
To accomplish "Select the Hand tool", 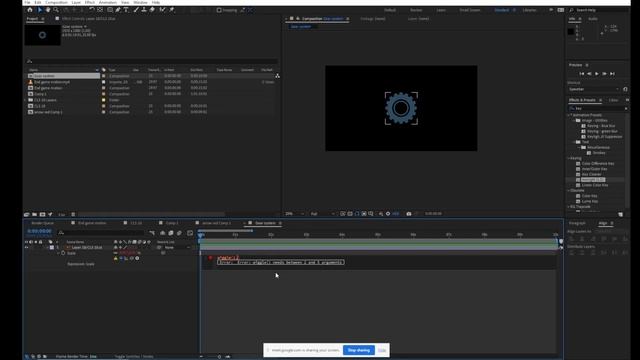I will 48,10.
